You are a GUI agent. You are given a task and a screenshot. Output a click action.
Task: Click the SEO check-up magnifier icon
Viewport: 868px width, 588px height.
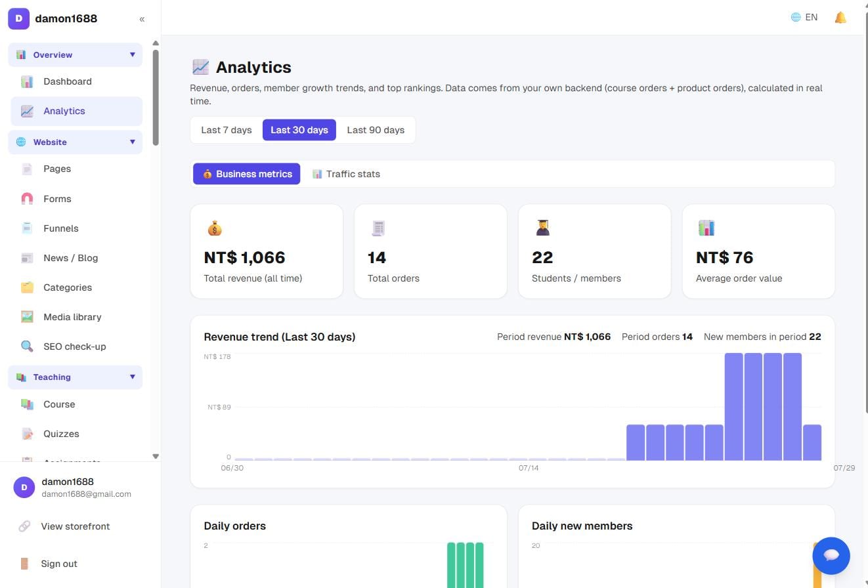click(27, 346)
